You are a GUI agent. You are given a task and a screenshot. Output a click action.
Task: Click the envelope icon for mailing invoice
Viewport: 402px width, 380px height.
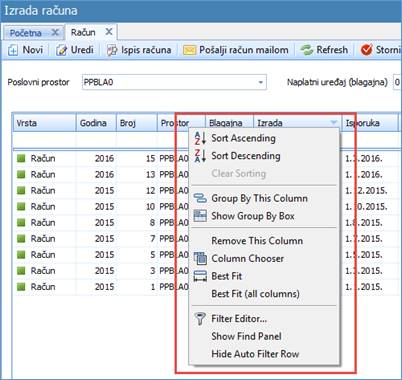coord(189,50)
